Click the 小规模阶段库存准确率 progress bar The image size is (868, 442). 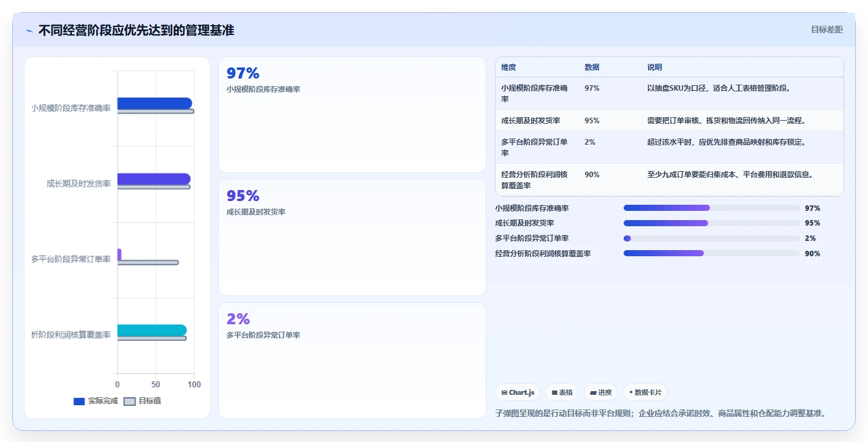click(712, 208)
